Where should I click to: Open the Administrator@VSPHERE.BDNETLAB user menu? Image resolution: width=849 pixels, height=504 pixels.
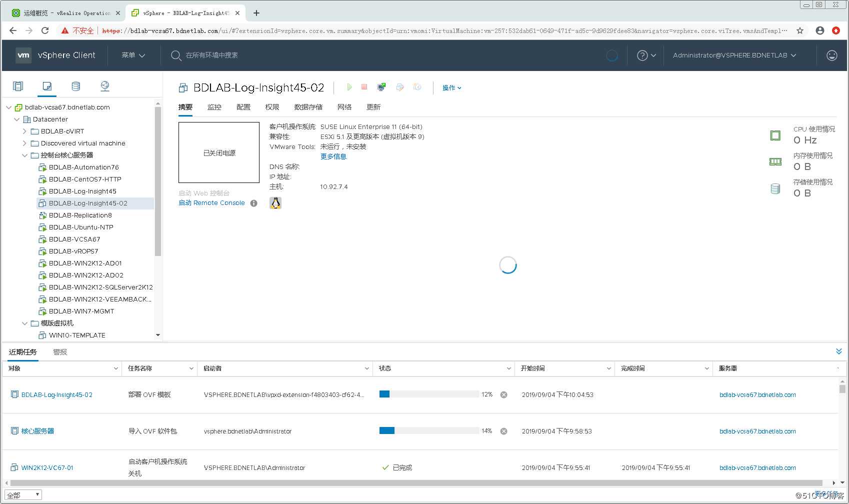[x=734, y=55]
